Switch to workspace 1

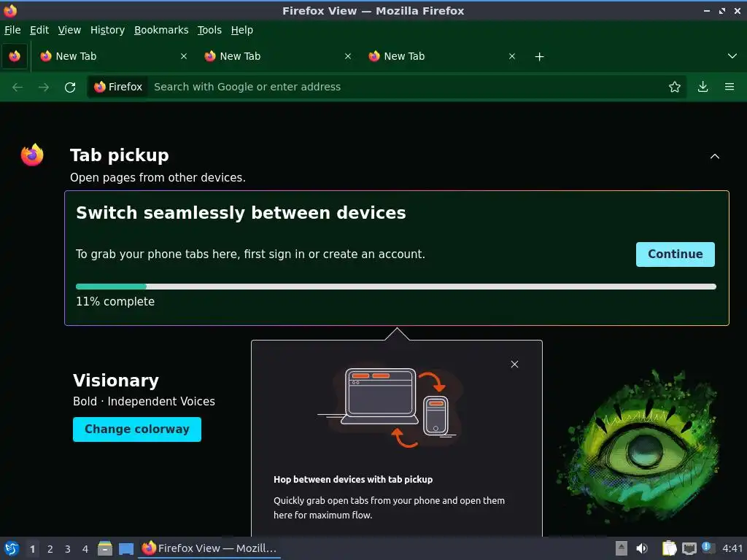[x=32, y=549]
